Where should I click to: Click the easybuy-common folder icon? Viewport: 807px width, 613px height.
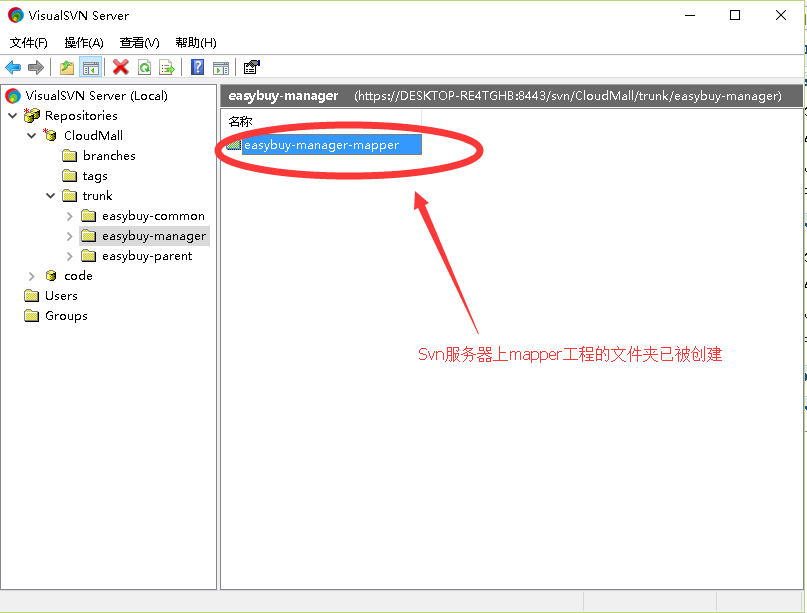click(x=89, y=216)
